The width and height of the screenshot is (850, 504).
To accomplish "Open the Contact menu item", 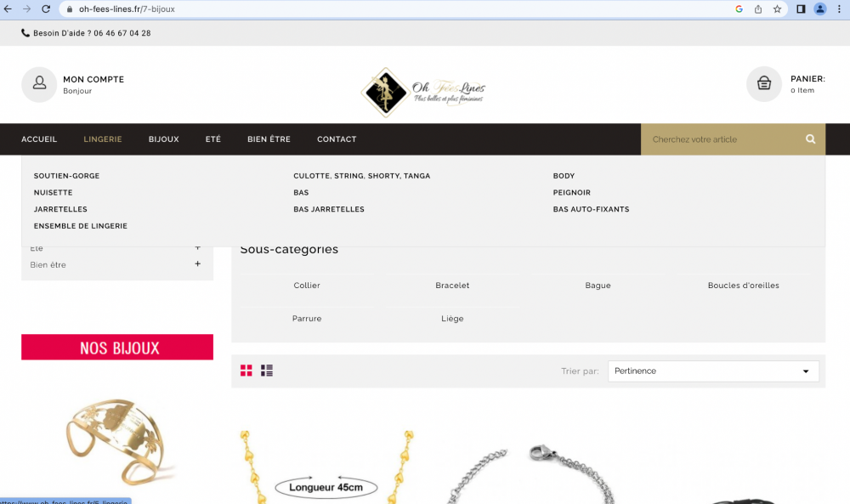I will click(x=337, y=139).
